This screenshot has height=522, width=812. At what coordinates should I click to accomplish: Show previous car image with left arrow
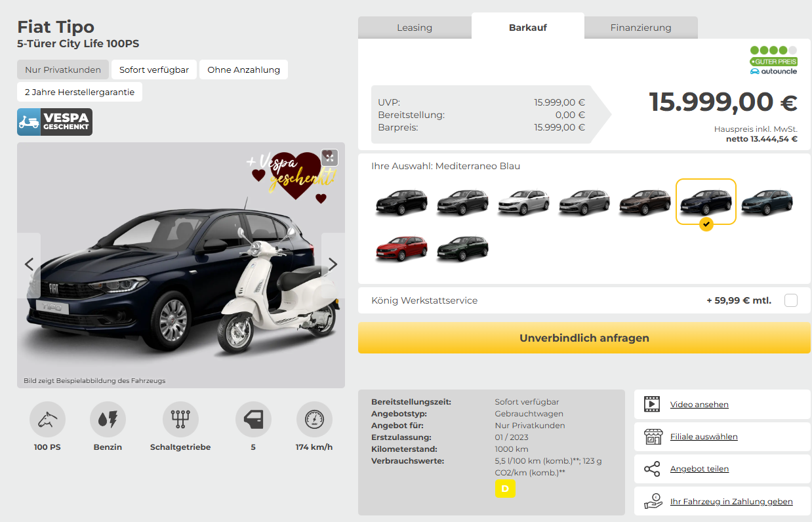coord(29,264)
